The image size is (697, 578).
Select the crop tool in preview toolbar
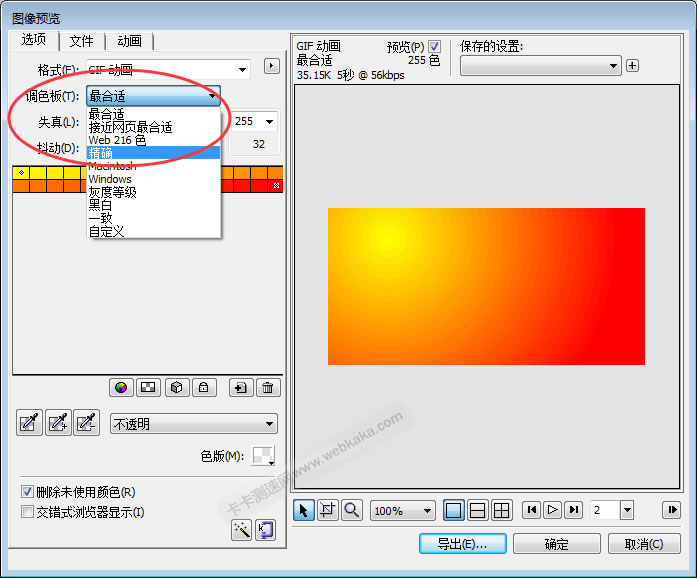328,510
